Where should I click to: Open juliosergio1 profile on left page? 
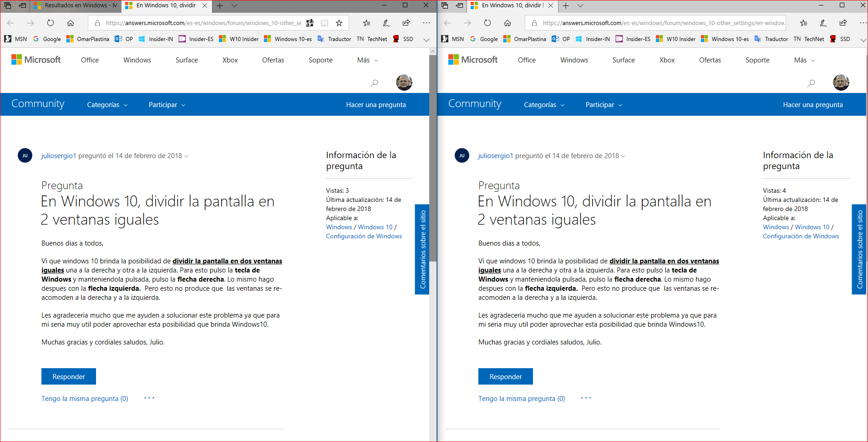click(x=59, y=156)
